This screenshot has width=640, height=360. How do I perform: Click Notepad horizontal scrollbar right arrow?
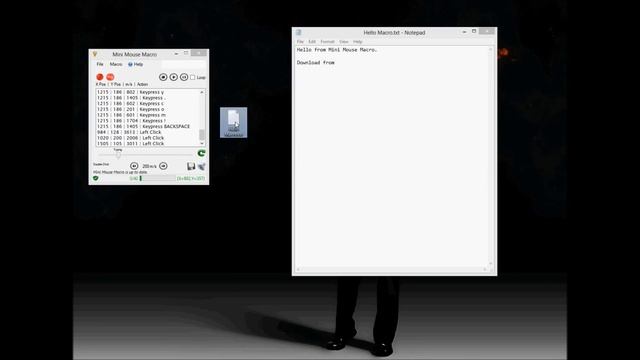(485, 269)
